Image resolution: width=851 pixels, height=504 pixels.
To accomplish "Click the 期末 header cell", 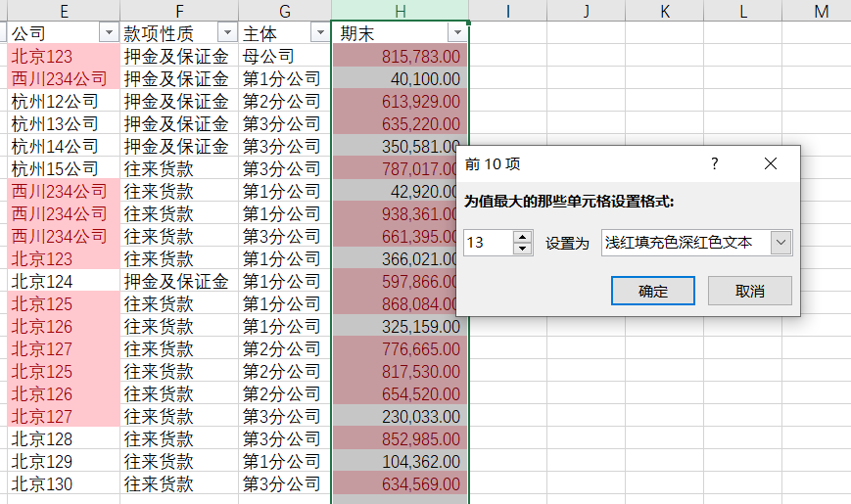I will 400,33.
